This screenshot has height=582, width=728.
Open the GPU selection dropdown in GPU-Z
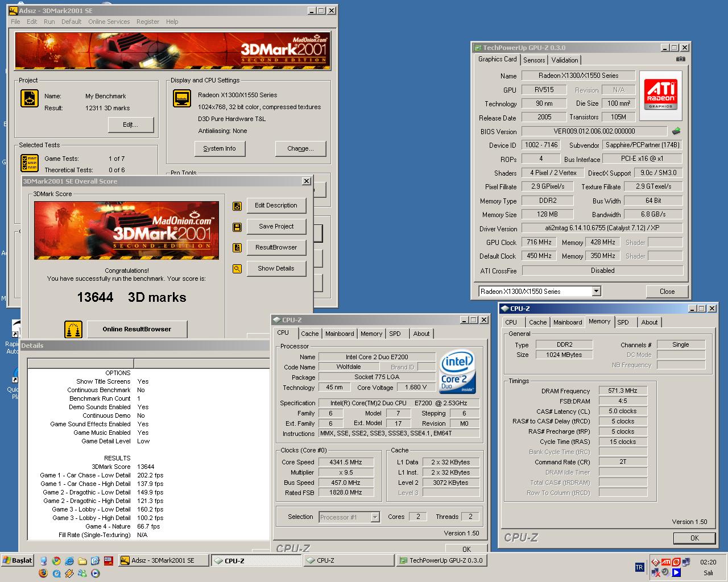coord(596,292)
